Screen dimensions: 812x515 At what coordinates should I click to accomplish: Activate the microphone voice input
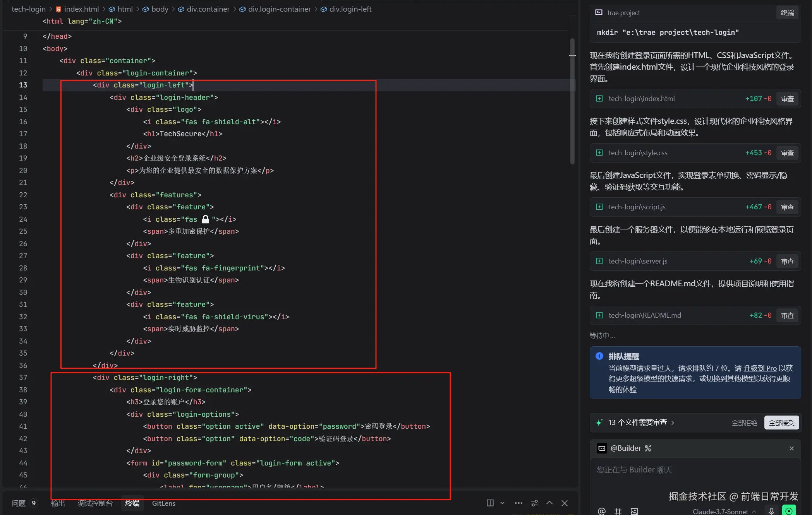tap(771, 511)
